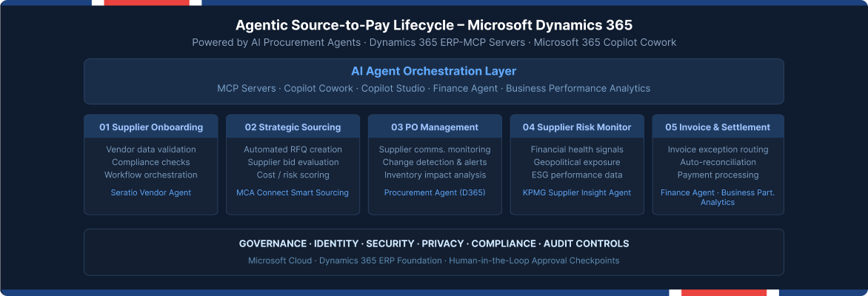Select the 'AI Agent Orchestration Layer' heading
The width and height of the screenshot is (868, 296).
[434, 71]
